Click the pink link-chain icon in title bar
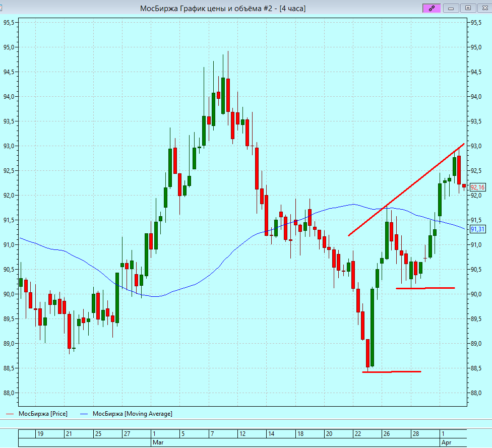 coord(432,8)
